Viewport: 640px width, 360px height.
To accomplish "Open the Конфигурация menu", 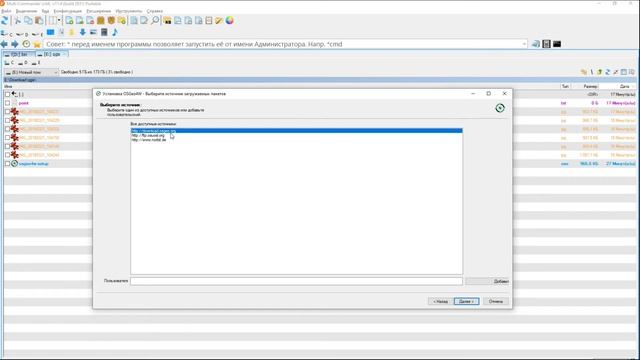I will click(x=68, y=11).
